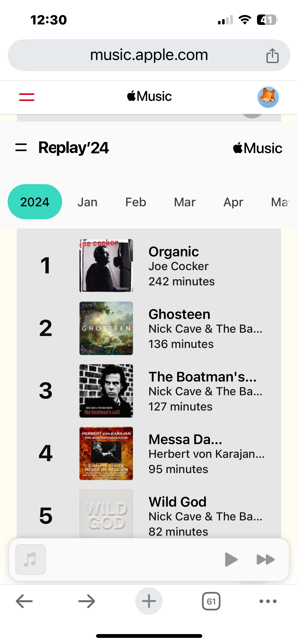The width and height of the screenshot is (298, 644).
Task: Open the browser three-dots more menu
Action: point(268,601)
